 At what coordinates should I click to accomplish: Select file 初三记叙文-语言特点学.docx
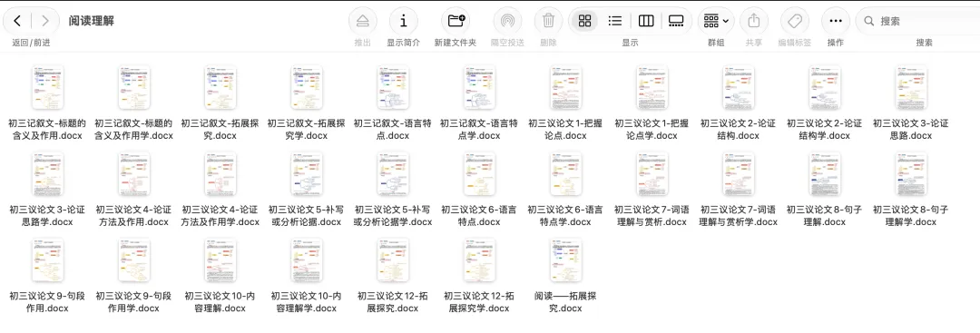pos(479,103)
